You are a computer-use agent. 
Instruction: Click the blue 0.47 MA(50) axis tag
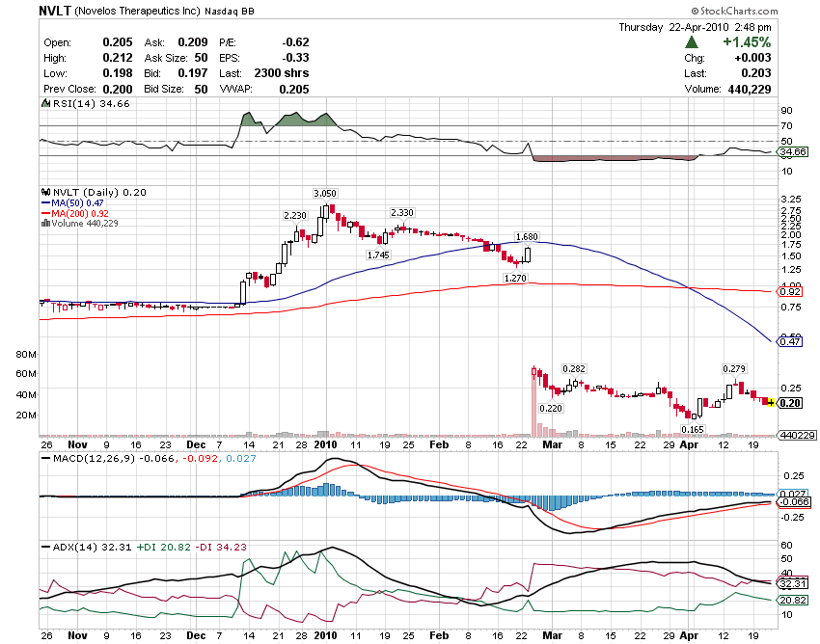tap(790, 342)
